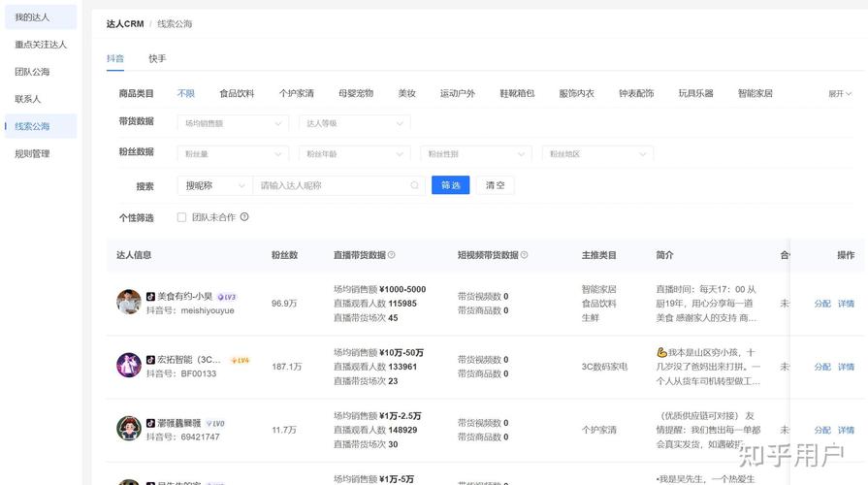Open the 达人等级 dropdown
Screen dimensions: 868x485
(x=354, y=123)
